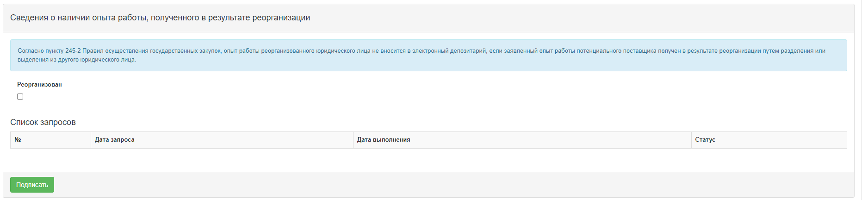Click the Дата выполнения column header
The height and width of the screenshot is (200, 868).
click(x=383, y=140)
